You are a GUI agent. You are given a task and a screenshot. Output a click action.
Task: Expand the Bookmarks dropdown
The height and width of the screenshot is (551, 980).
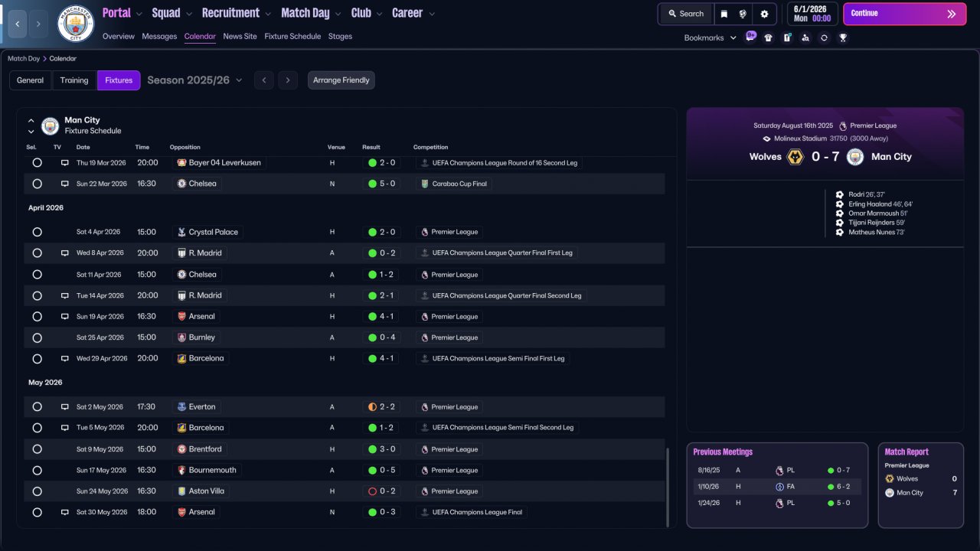click(710, 37)
